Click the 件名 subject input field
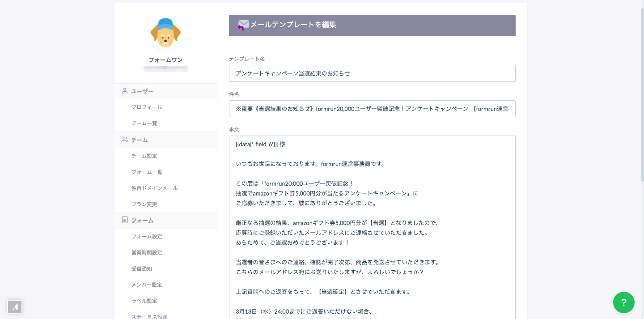This screenshot has width=644, height=319. pos(372,109)
